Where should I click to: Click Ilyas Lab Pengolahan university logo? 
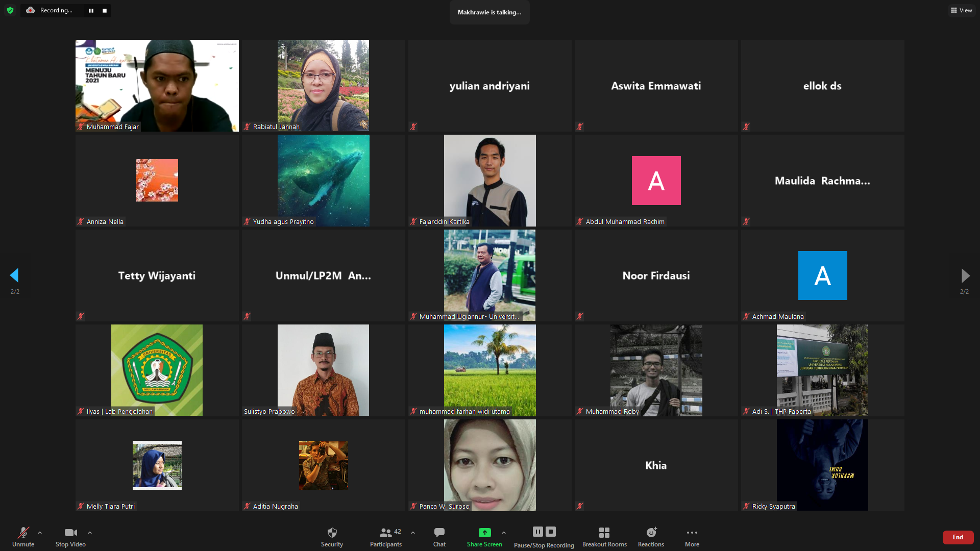(x=157, y=370)
